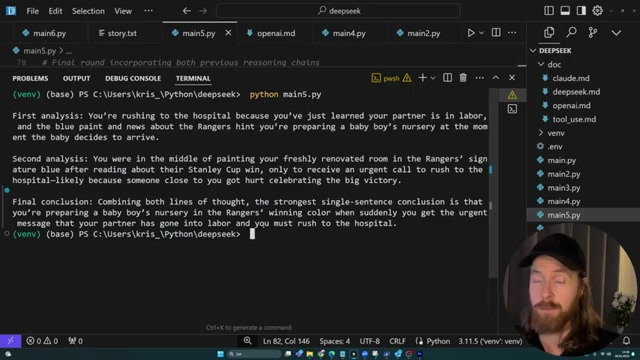640x360 pixels.
Task: Switch to the OUTPUT panel tab
Action: click(x=76, y=78)
